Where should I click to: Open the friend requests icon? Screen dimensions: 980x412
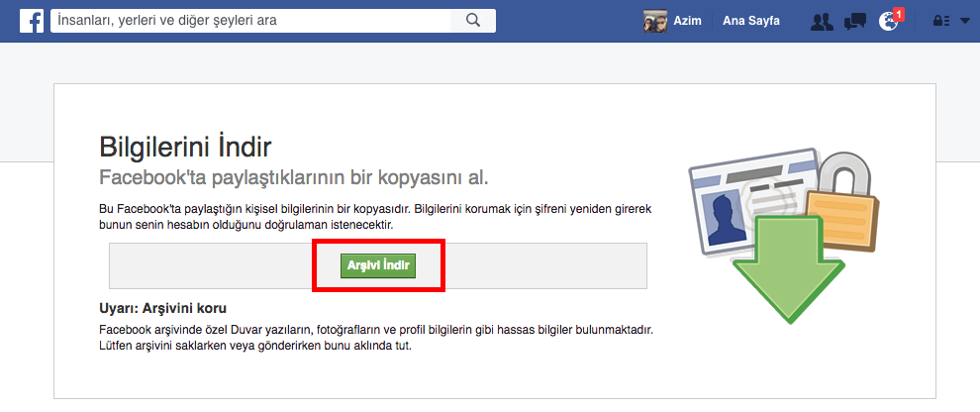pos(822,21)
